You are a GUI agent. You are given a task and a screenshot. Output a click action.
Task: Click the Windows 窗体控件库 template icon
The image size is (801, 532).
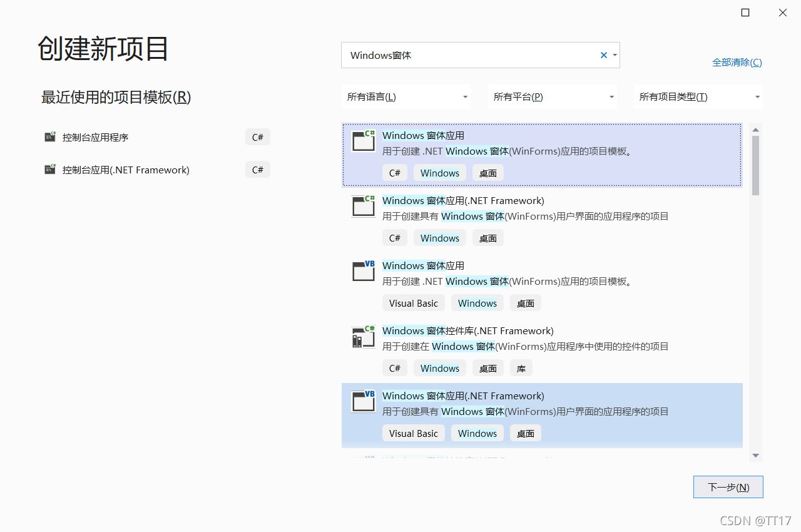coord(363,335)
